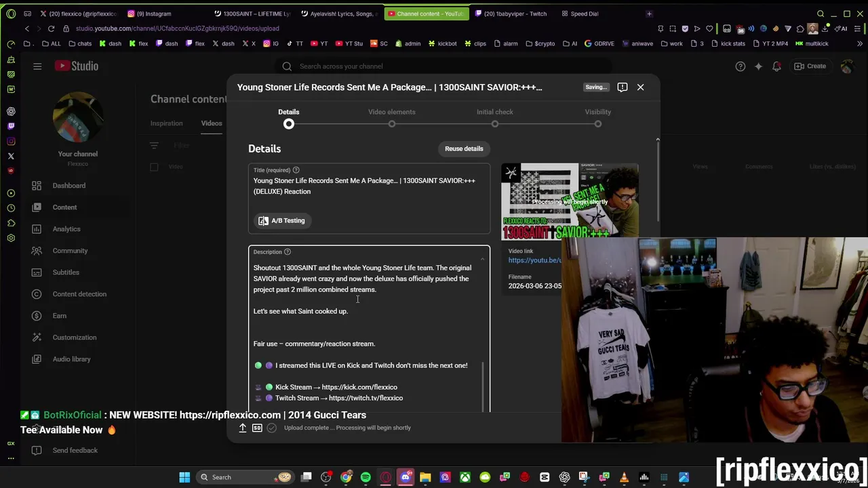The height and width of the screenshot is (488, 868).
Task: Click the video thumbnail preview
Action: pyautogui.click(x=570, y=201)
